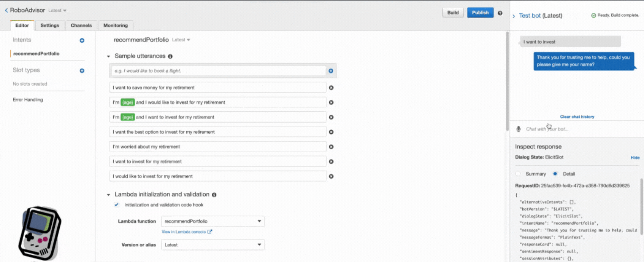
Task: Remove utterance 'I would like to invest for my retirement' with age slot
Action: 331,102
